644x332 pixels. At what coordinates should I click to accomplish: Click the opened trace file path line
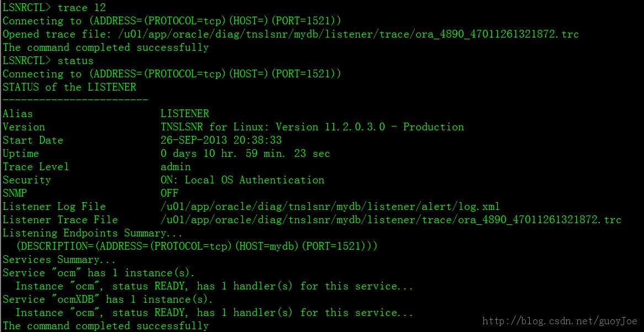tap(291, 34)
